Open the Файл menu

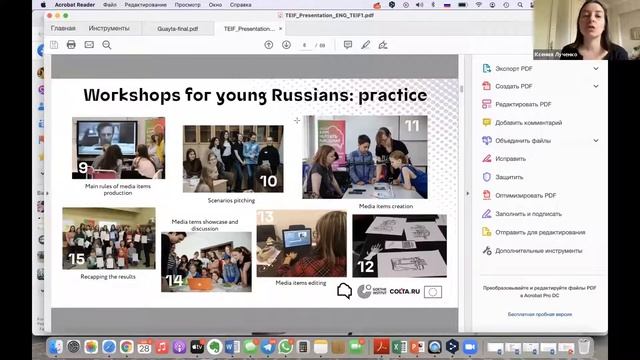click(x=109, y=5)
